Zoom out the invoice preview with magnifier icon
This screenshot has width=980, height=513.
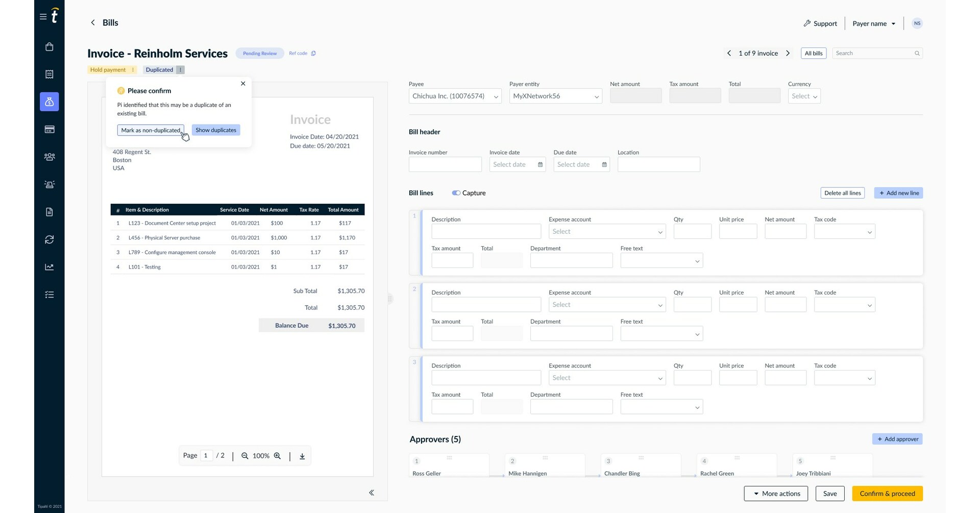tap(245, 455)
